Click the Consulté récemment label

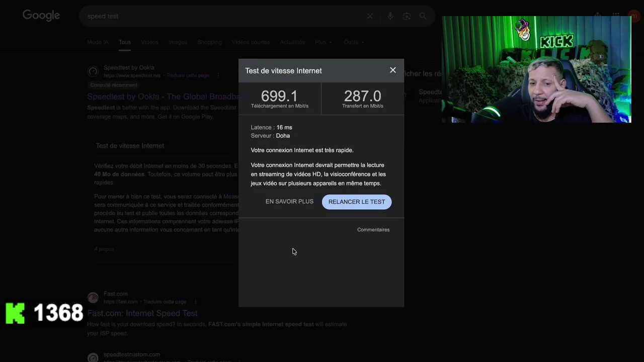(114, 85)
